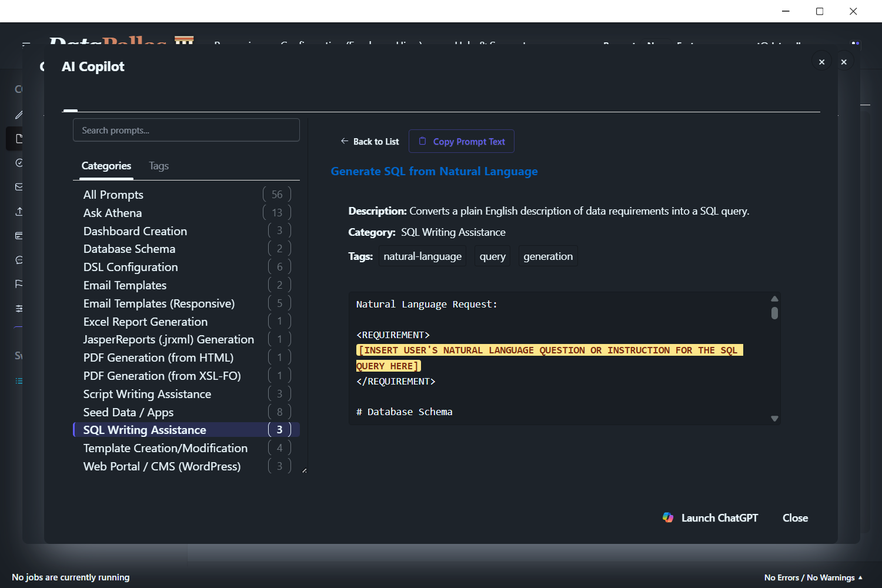Select the Script Writing Assistance category
The height and width of the screenshot is (588, 882).
(186, 394)
